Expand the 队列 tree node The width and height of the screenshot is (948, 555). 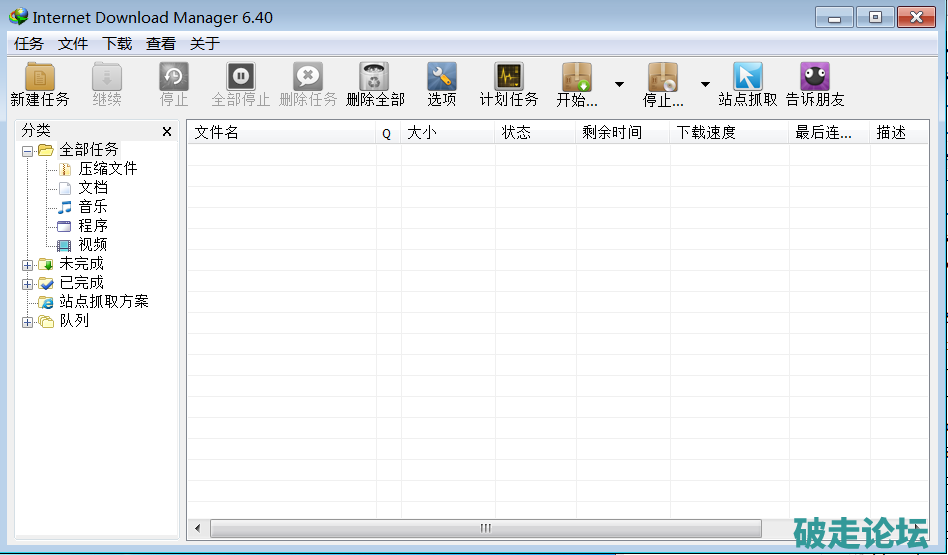click(27, 322)
